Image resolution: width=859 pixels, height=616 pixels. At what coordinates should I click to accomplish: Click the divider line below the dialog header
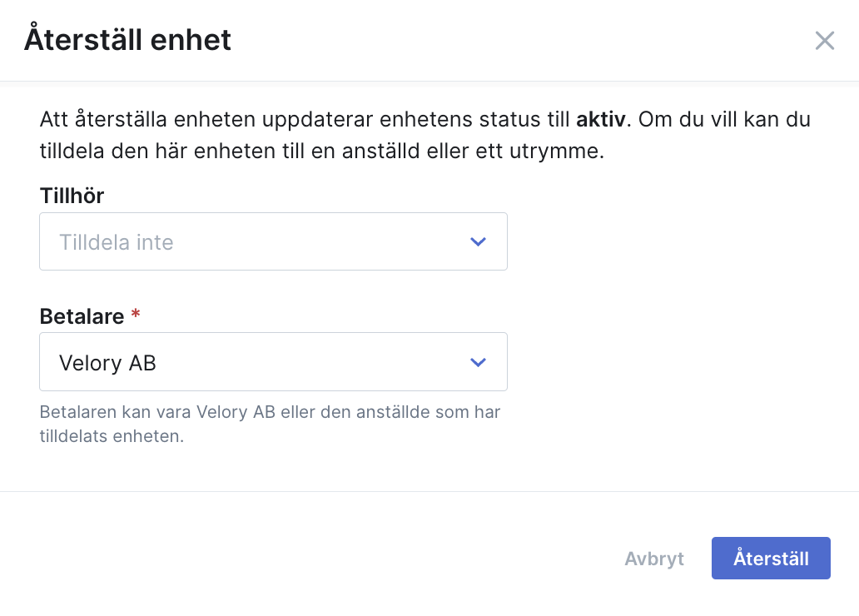(x=429, y=81)
